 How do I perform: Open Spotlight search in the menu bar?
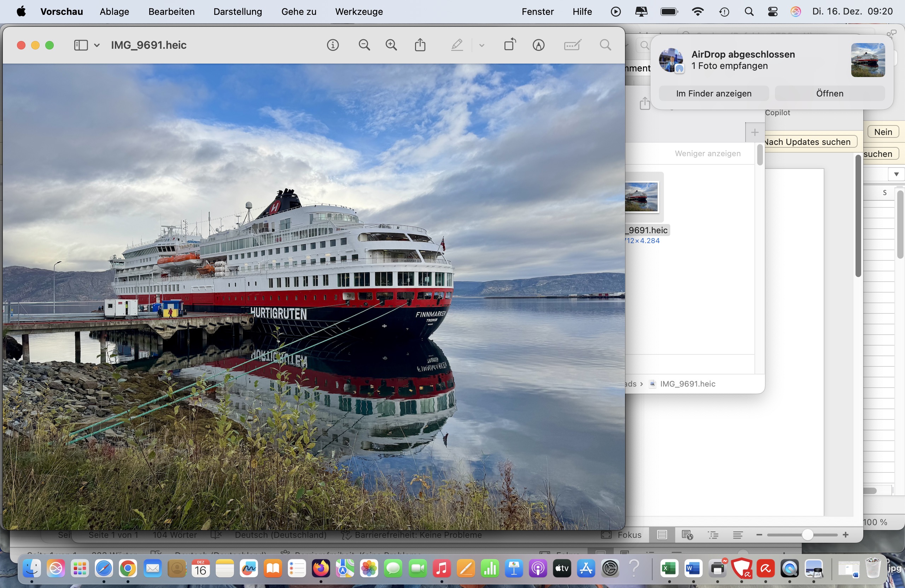click(x=749, y=11)
